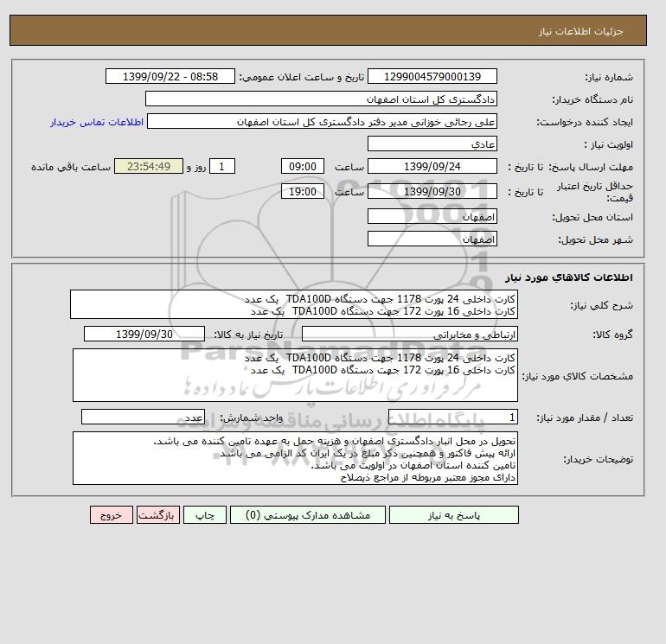Click response deadline time 09:00

coord(303,167)
